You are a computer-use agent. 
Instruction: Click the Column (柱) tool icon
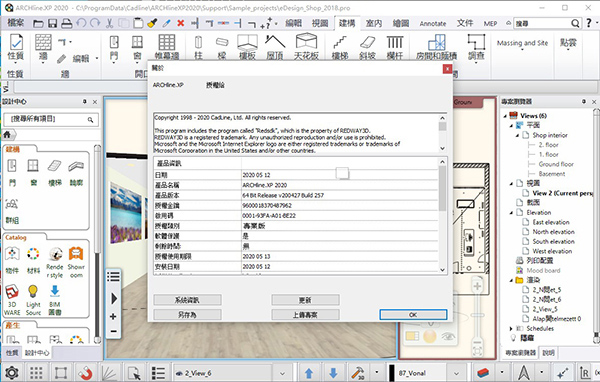(198, 47)
